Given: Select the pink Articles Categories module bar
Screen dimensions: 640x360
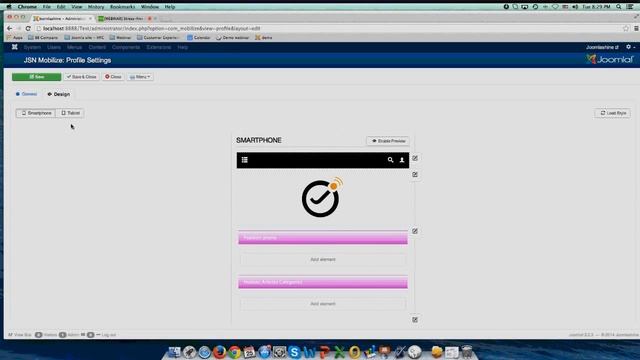Looking at the screenshot, I should click(x=323, y=282).
